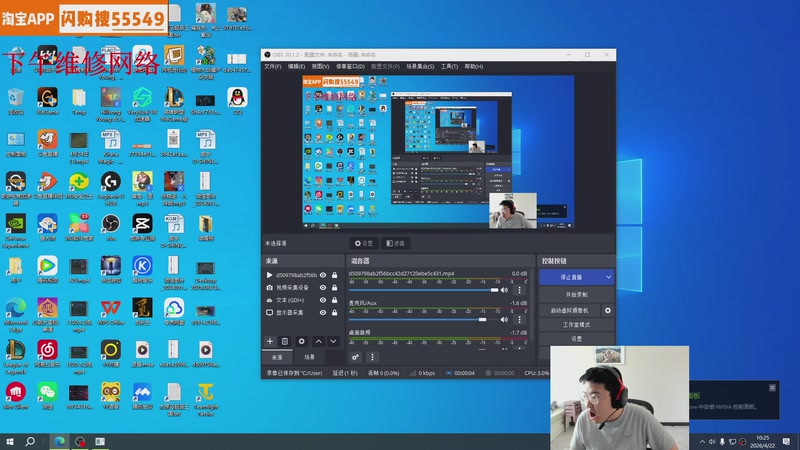Open three-dot menu for 麦克风/Aux track

(519, 319)
